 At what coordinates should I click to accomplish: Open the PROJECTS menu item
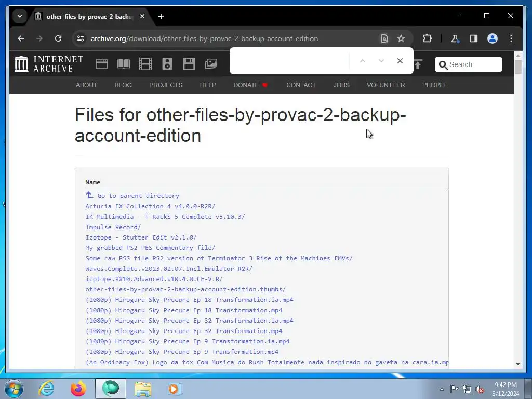click(x=166, y=85)
